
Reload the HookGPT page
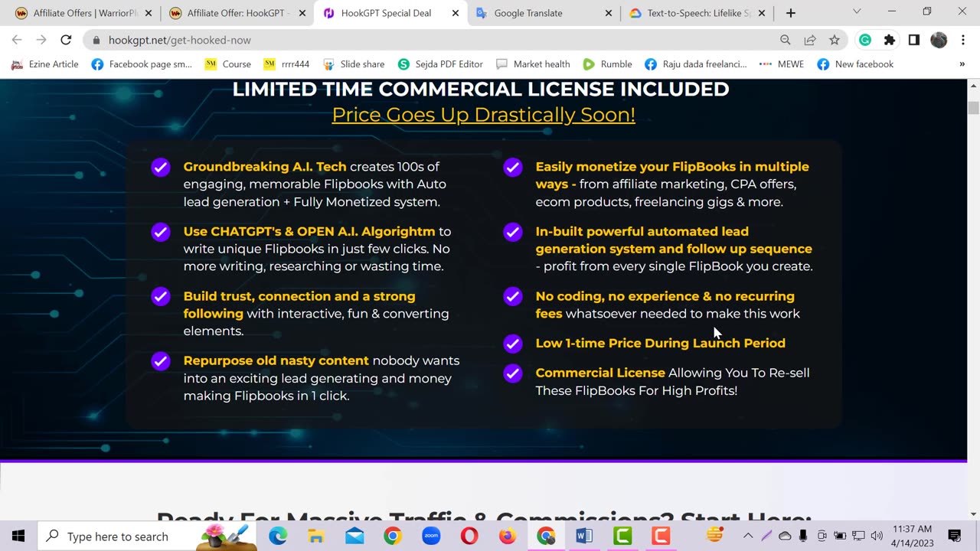coord(66,40)
